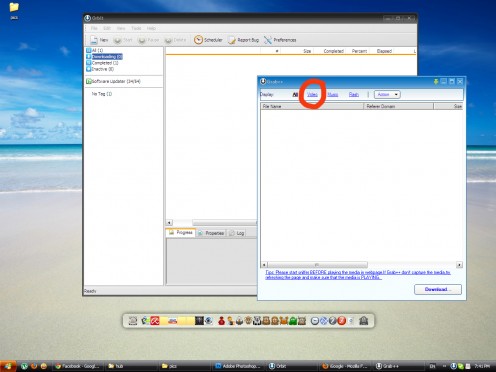This screenshot has width=496, height=372.
Task: Filter Grab++ list by Music
Action: pyautogui.click(x=333, y=95)
